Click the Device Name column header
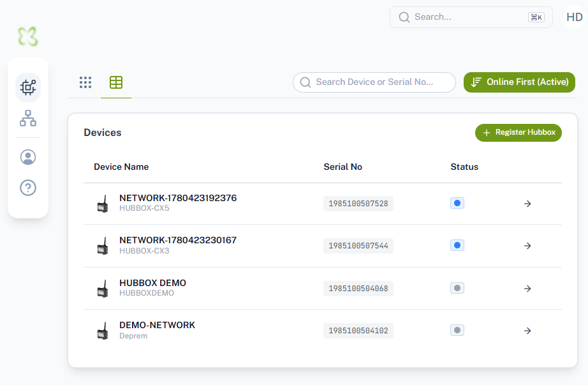Viewport: 588px width, 385px height. (121, 167)
